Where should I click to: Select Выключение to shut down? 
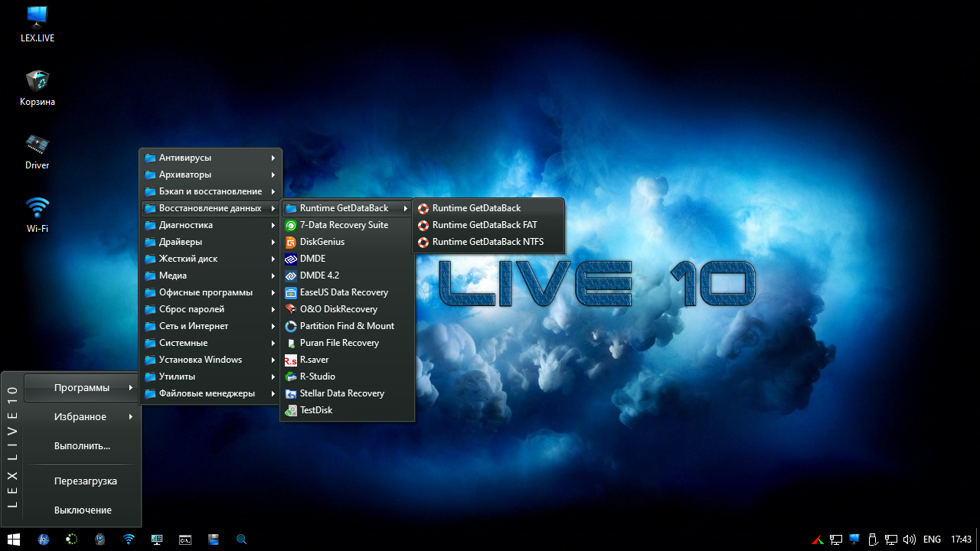pyautogui.click(x=83, y=510)
